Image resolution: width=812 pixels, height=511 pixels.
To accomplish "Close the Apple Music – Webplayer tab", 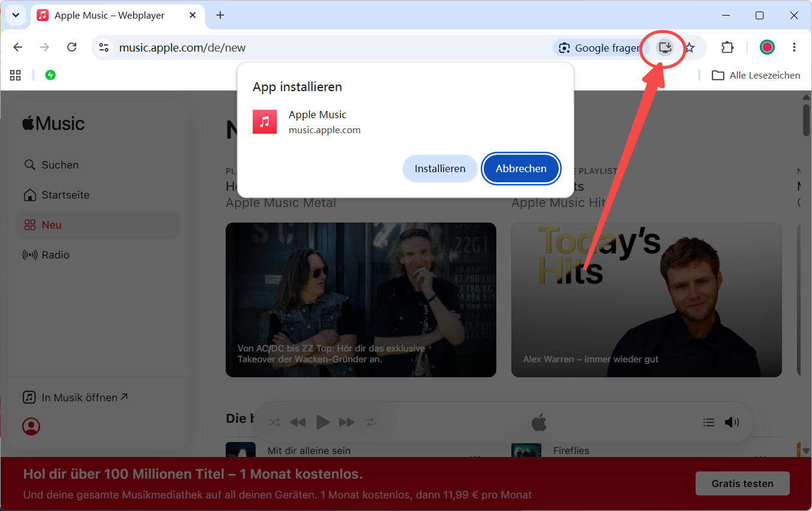I will (x=193, y=15).
